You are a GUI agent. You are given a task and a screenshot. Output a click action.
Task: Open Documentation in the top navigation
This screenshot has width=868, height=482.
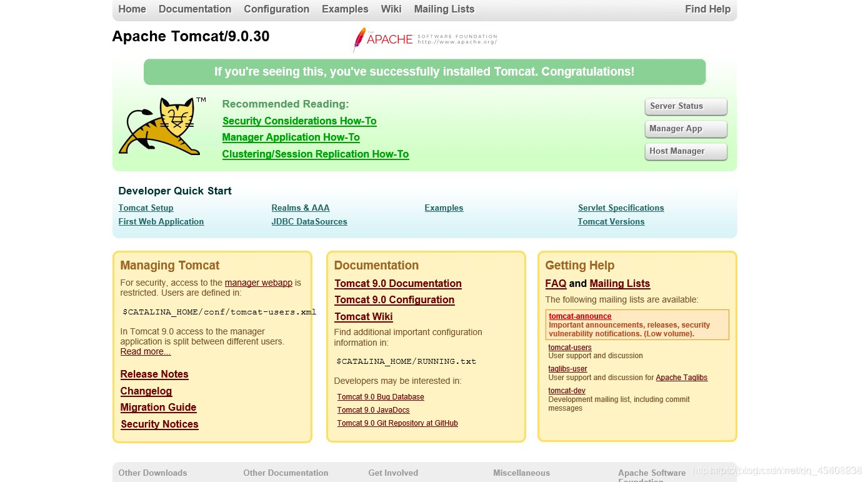195,9
